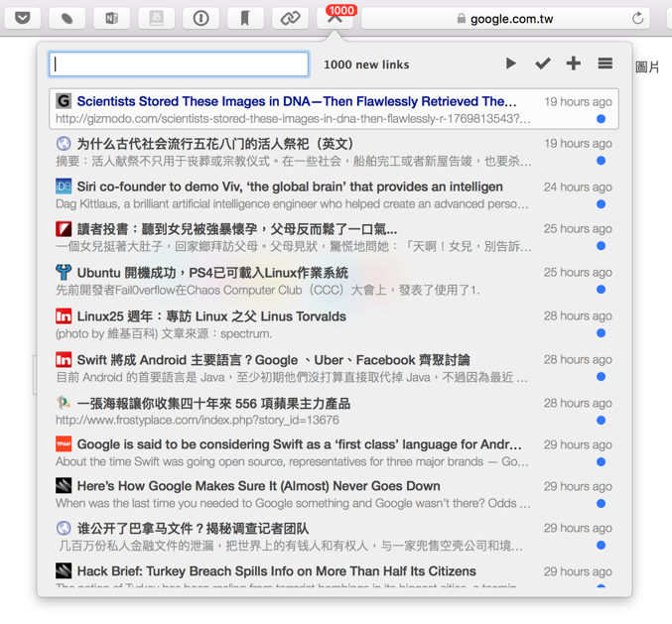
Task: Open 'Here's How Google Makes Sure' article
Action: (x=258, y=486)
